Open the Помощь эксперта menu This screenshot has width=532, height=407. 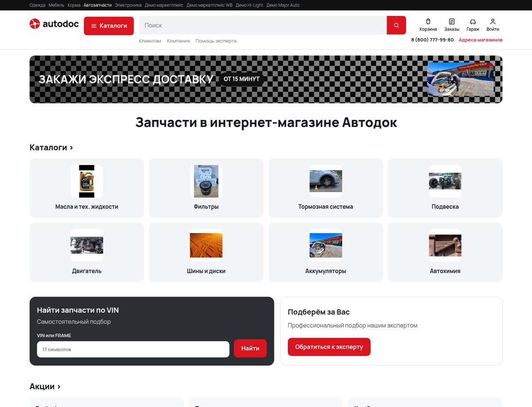coord(216,41)
